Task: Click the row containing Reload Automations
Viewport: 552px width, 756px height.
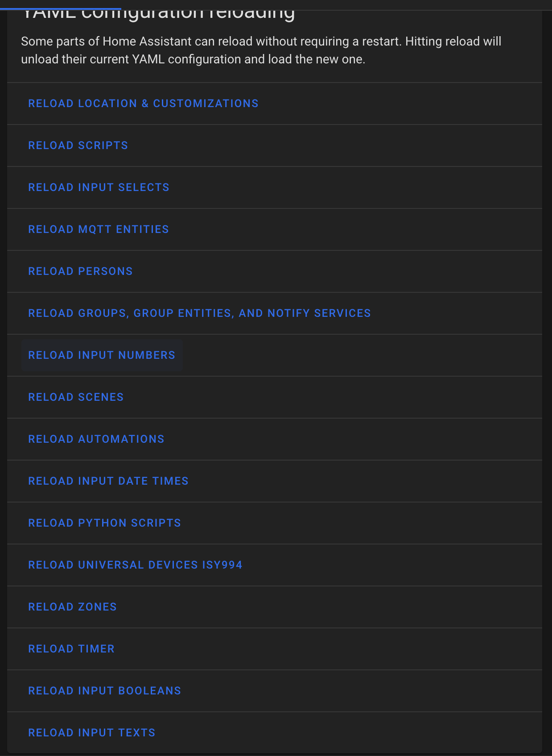Action: [276, 439]
